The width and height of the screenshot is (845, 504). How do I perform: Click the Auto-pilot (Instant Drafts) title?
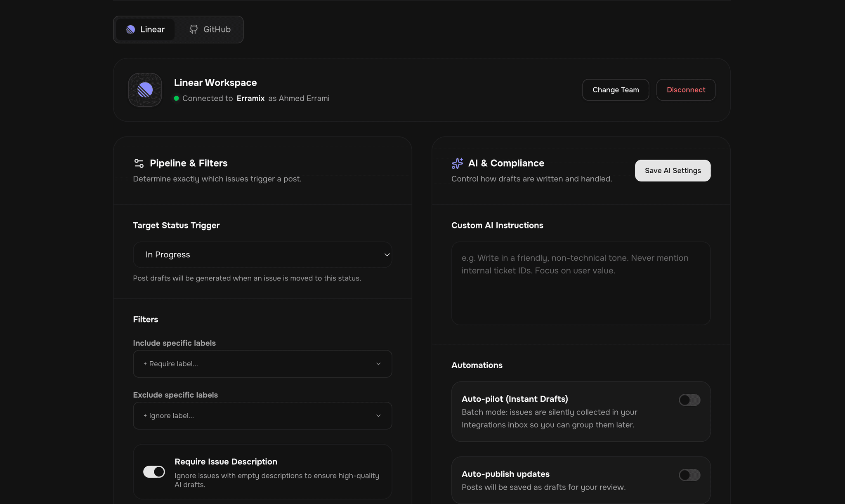515,399
